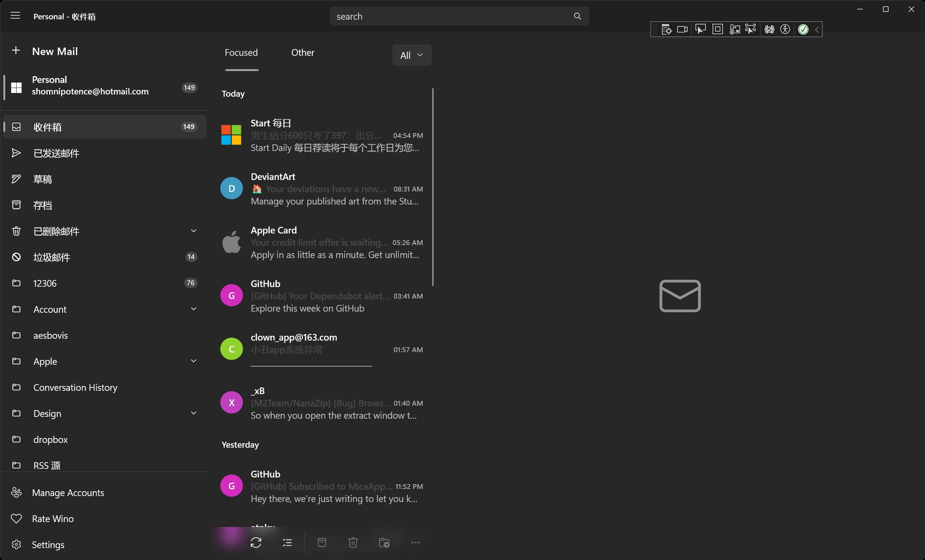Image resolution: width=925 pixels, height=560 pixels.
Task: Open the All filter dropdown
Action: click(x=412, y=55)
